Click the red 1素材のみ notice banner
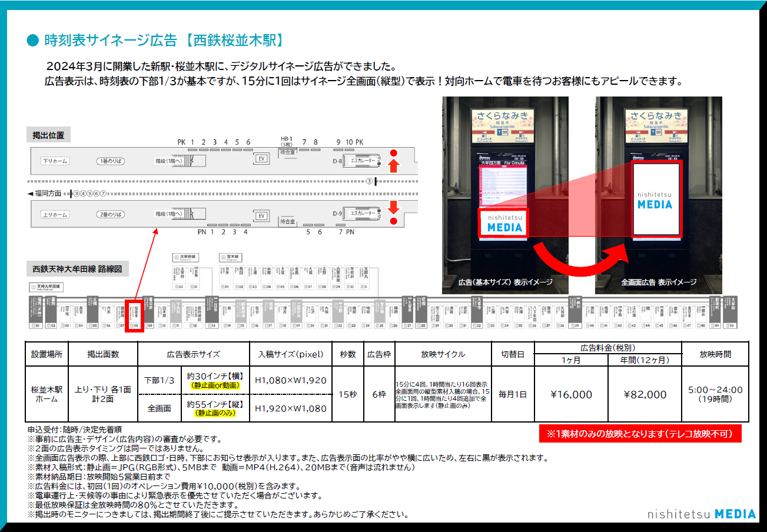 click(639, 434)
